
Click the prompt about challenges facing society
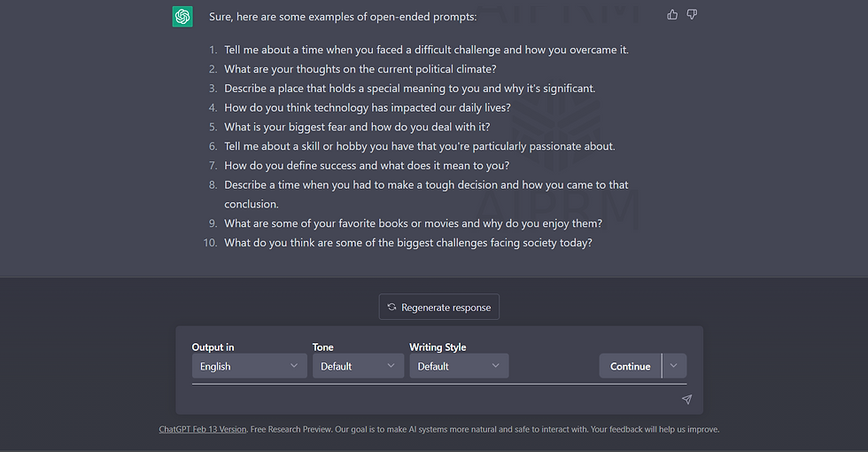[408, 243]
